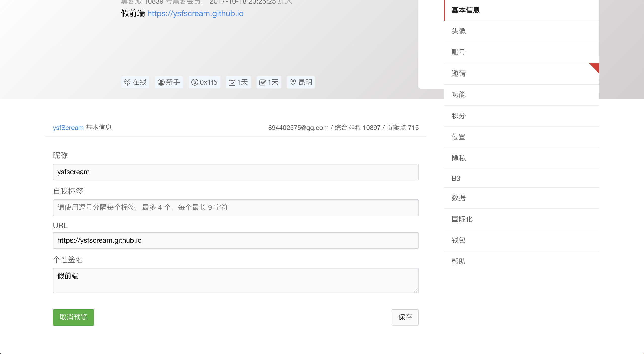
Task: Click the calendar check-in days icon
Action: [232, 82]
